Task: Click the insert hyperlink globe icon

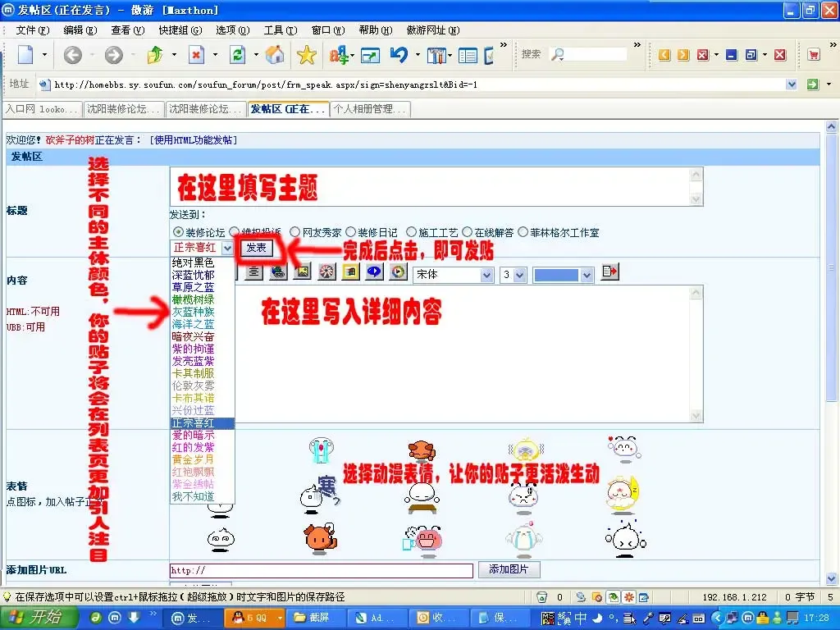Action: pyautogui.click(x=278, y=272)
